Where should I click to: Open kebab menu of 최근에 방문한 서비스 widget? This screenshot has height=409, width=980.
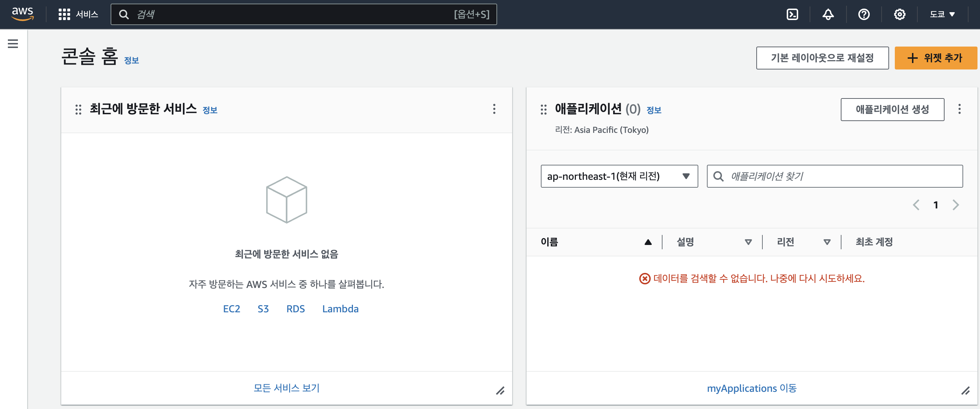click(494, 109)
